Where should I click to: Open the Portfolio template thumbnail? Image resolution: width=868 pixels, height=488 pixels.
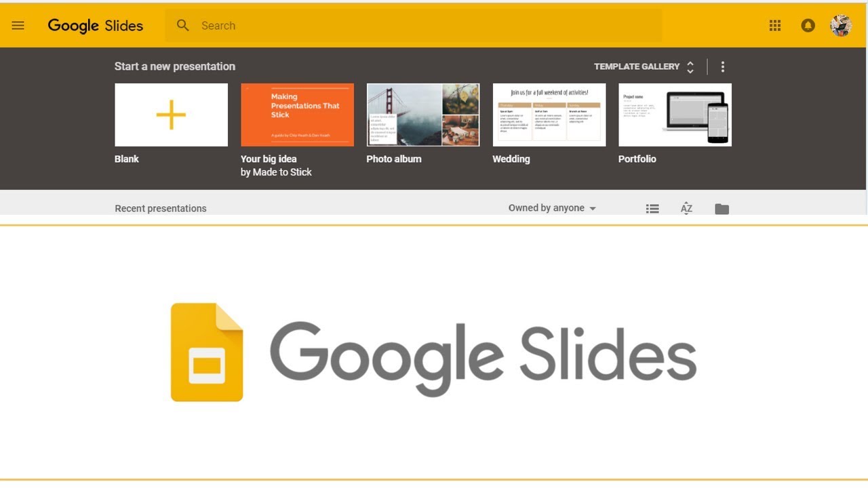675,115
